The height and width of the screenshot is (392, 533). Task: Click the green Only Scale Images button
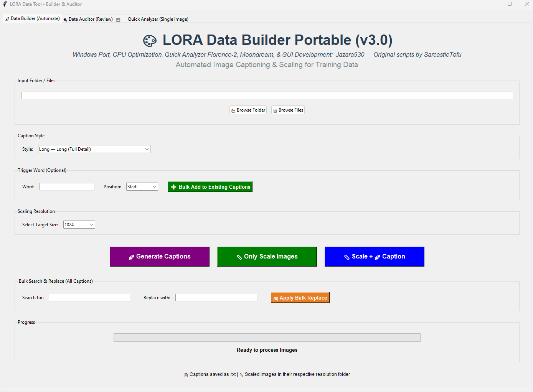tap(267, 257)
